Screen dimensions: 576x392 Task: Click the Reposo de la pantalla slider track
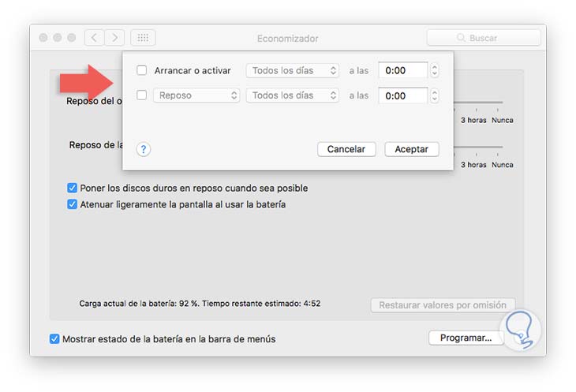[x=478, y=147]
